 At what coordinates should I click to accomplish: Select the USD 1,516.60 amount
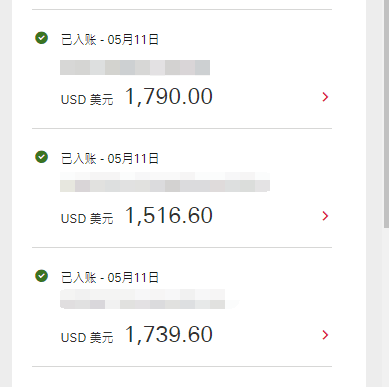(x=169, y=216)
